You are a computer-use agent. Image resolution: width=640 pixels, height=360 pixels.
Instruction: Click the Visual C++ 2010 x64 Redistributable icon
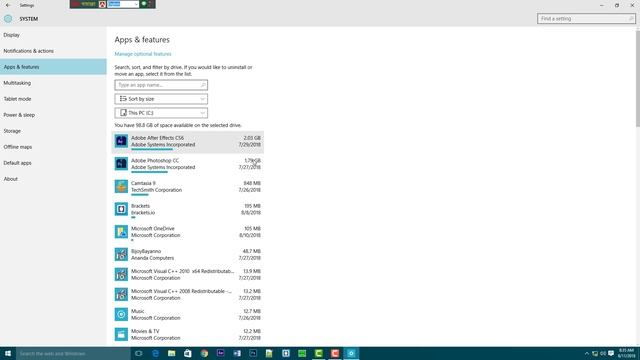point(121,274)
